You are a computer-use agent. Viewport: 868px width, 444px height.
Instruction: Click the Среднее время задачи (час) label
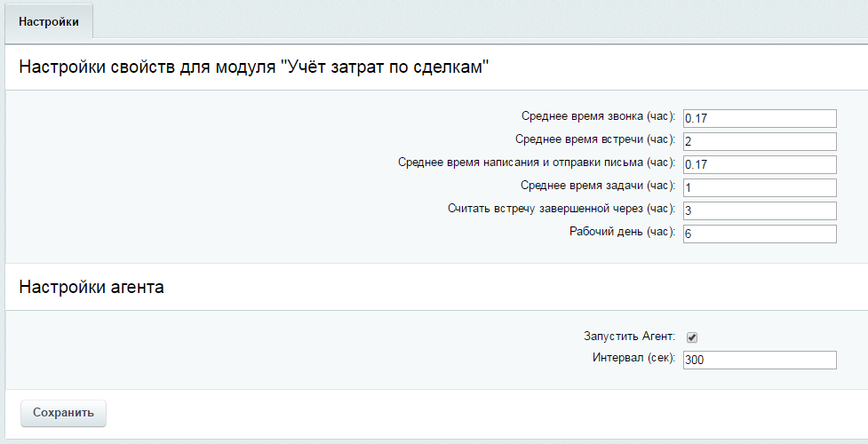point(598,186)
